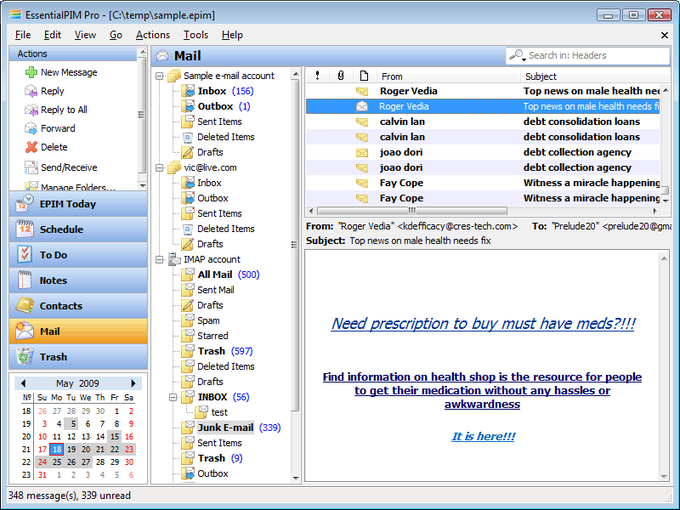Sort by the priority exclamation column
Screen dimensions: 680x510
point(317,76)
